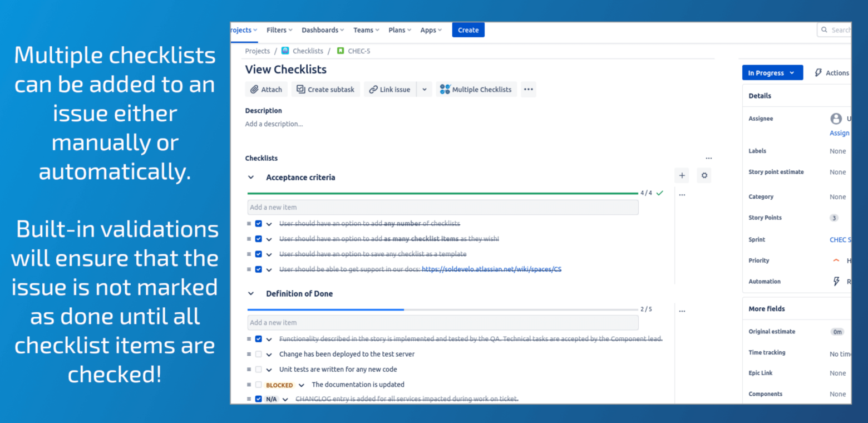Open checklist settings via the gear icon
The image size is (868, 423).
click(x=704, y=175)
